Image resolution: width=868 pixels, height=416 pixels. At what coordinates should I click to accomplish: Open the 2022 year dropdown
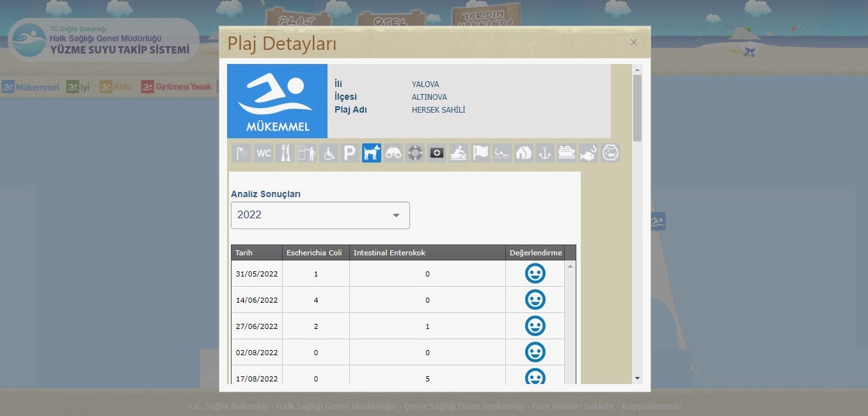pyautogui.click(x=320, y=215)
